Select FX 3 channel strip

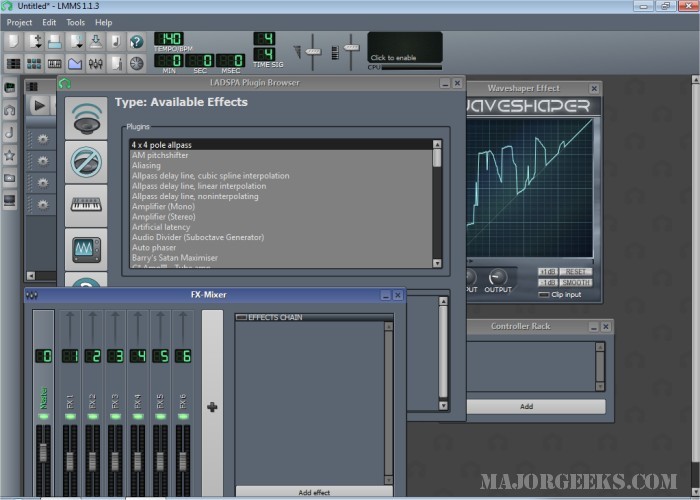(115, 404)
